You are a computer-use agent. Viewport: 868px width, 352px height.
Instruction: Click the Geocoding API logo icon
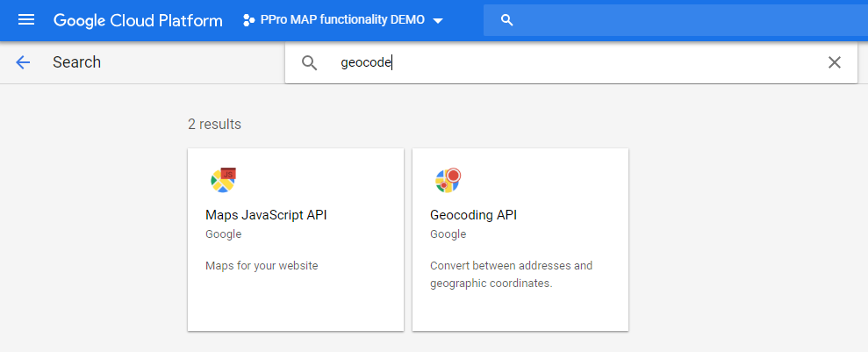coord(448,180)
